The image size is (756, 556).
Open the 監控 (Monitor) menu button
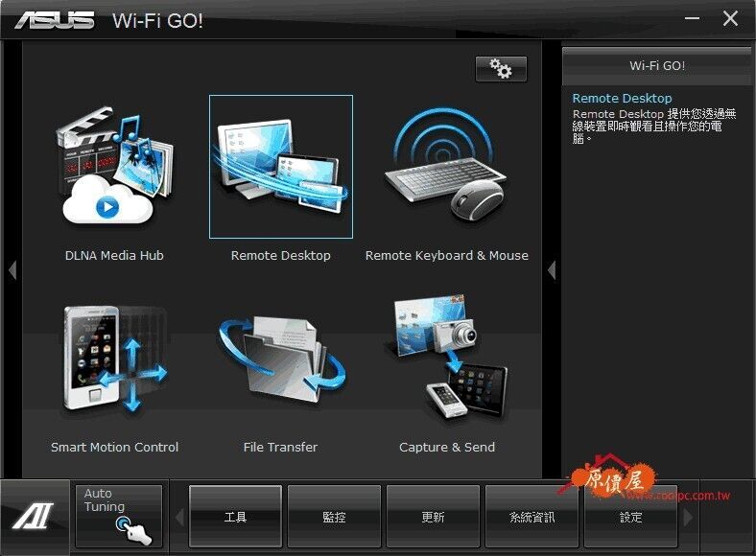[334, 517]
